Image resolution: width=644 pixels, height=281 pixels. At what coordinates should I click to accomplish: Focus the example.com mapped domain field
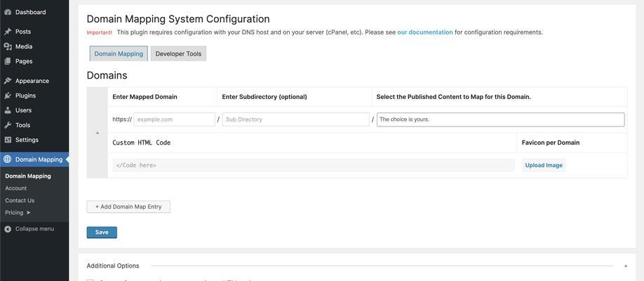[174, 119]
